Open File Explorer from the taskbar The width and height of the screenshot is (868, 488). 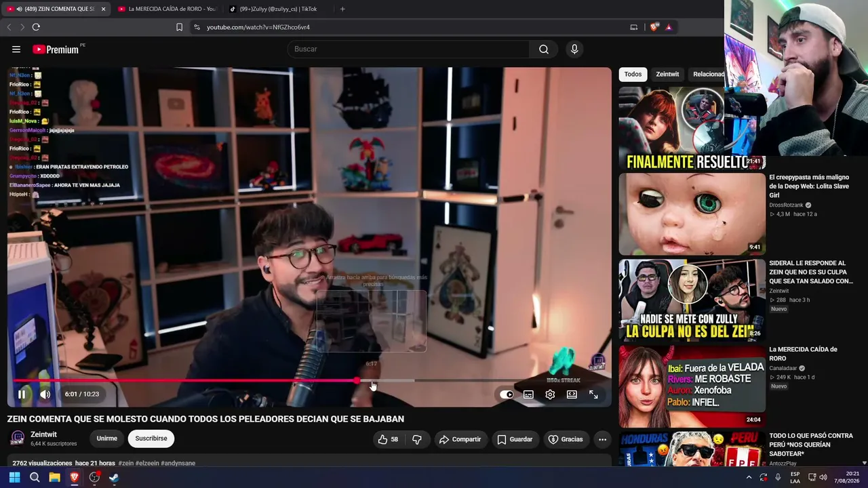(54, 477)
